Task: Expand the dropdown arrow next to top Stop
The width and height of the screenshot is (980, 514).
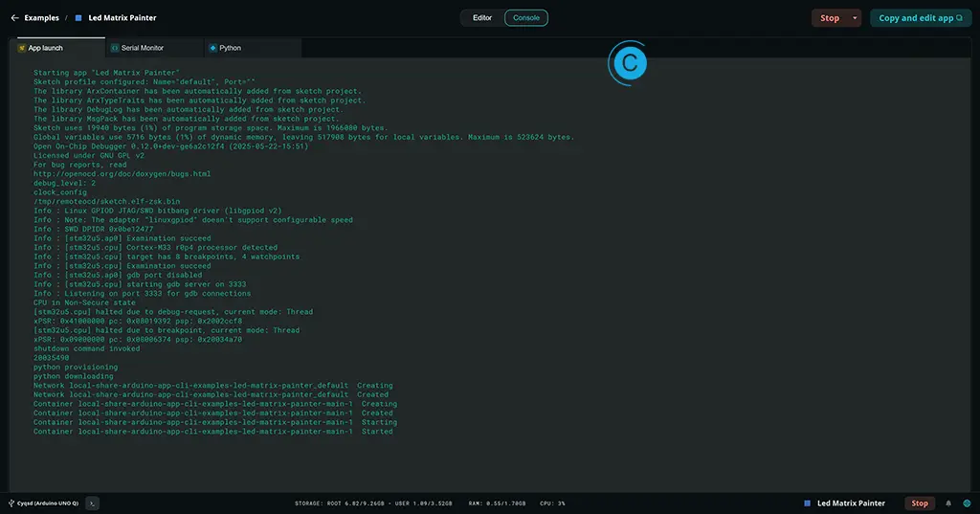Action: click(855, 18)
